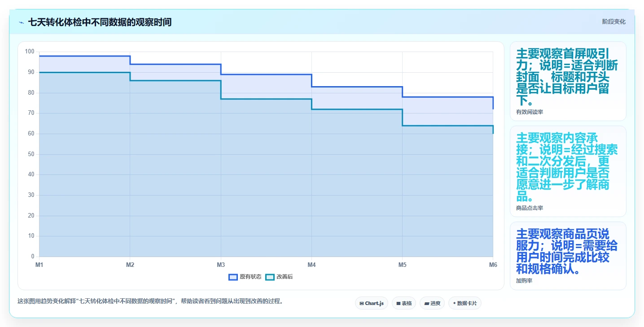This screenshot has width=644, height=327.
Task: Click the Chart.js chip
Action: pos(372,303)
